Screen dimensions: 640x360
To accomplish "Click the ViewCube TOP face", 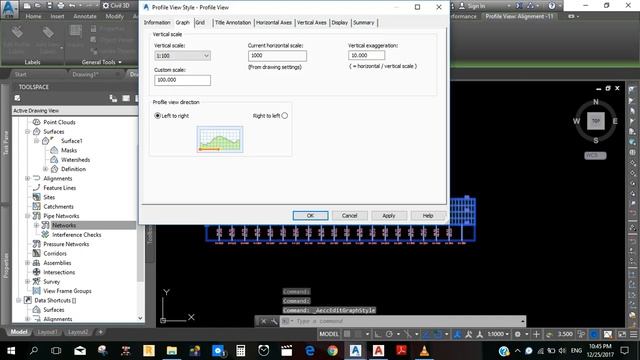I will 596,121.
